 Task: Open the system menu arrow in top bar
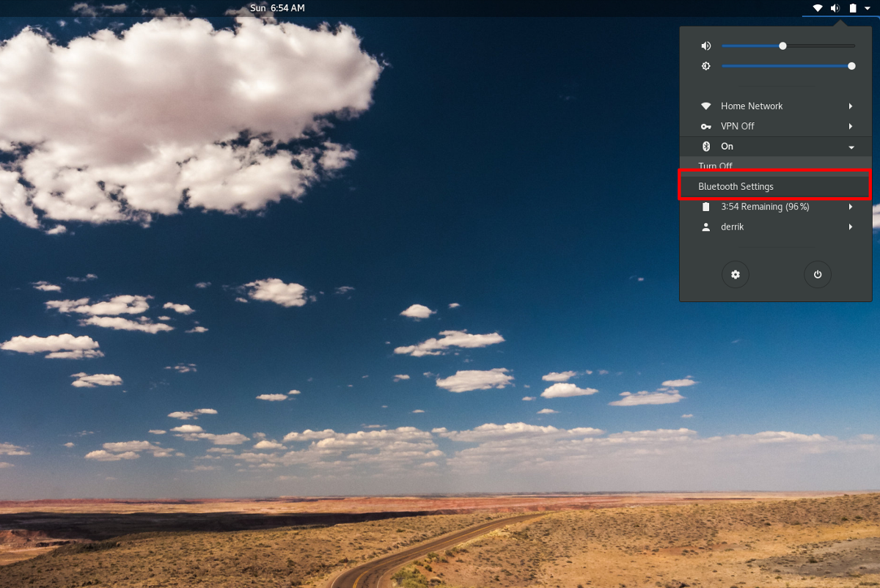(x=868, y=8)
